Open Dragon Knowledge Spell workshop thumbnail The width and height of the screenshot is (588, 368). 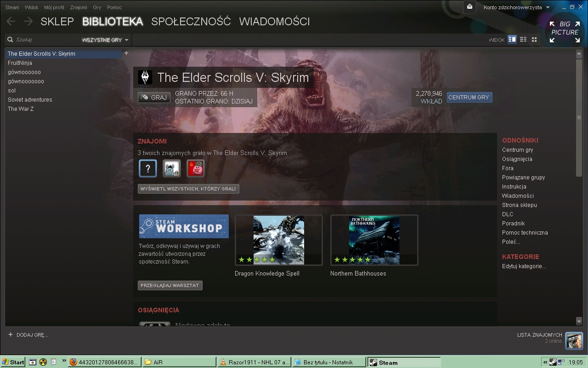coord(279,240)
